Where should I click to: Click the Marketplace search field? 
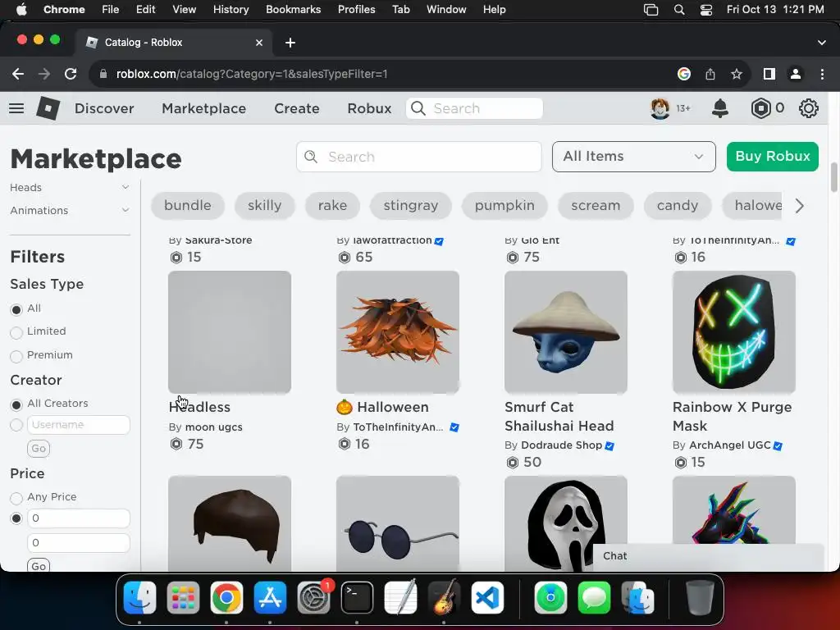[419, 157]
